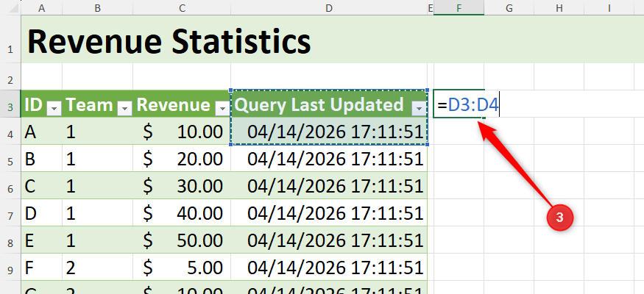
Task: Click the Revenue Statistics title cell
Action: (169, 42)
